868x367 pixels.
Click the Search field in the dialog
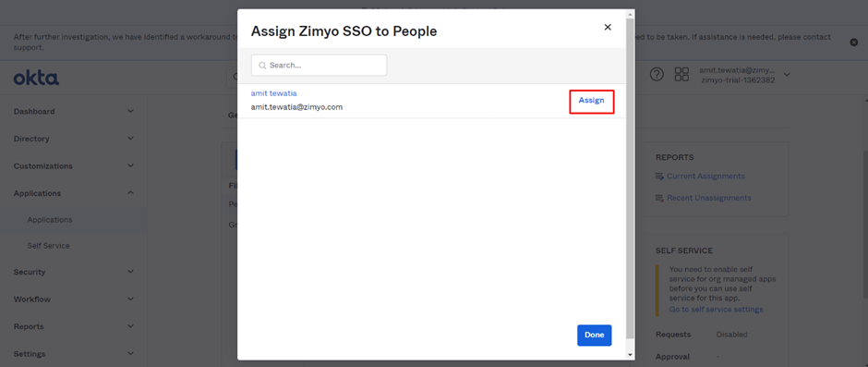(319, 66)
